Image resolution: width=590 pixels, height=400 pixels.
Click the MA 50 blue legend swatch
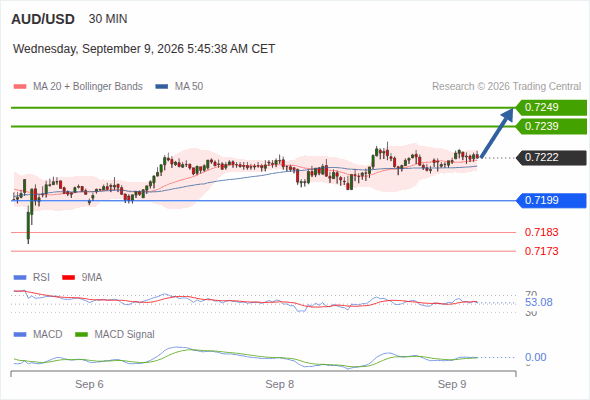click(x=161, y=87)
